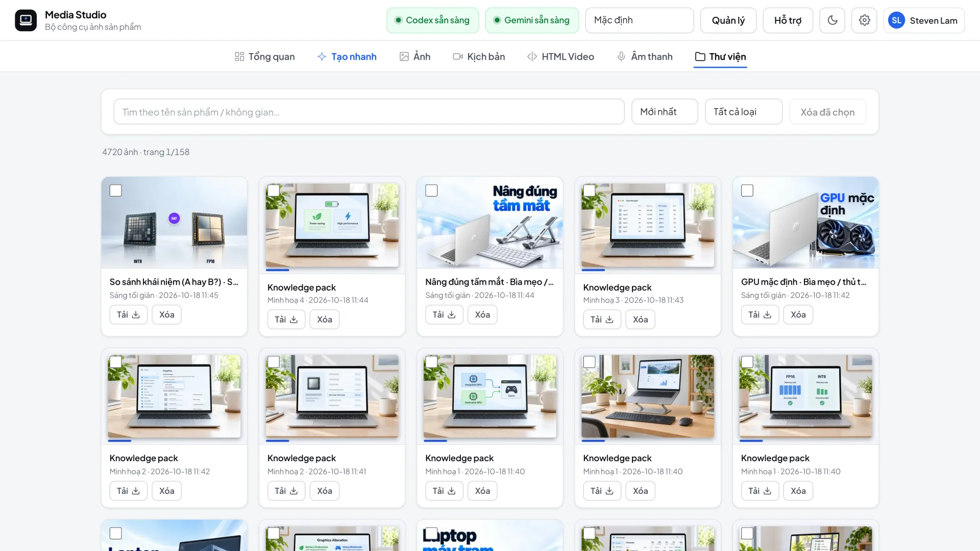Click the Gemini sẵn sàng status badge
The height and width of the screenshot is (551, 980).
point(532,20)
